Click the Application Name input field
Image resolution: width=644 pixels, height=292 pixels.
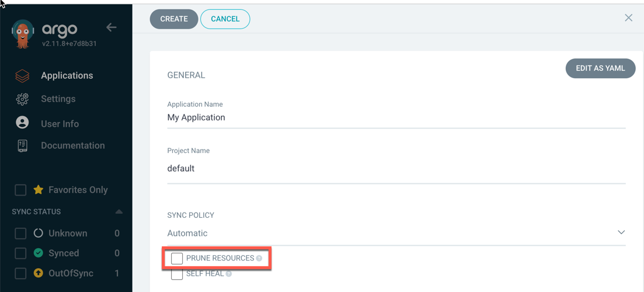(x=396, y=117)
